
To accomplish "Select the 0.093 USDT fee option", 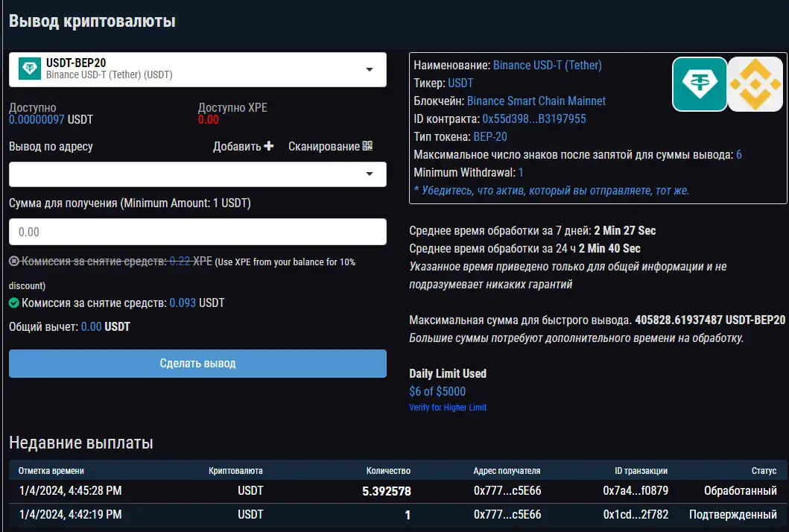I will (x=14, y=303).
